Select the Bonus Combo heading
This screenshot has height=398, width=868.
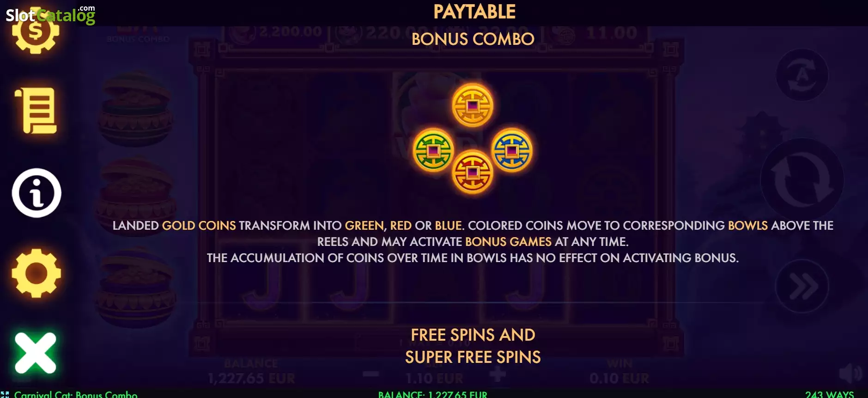[x=473, y=39]
